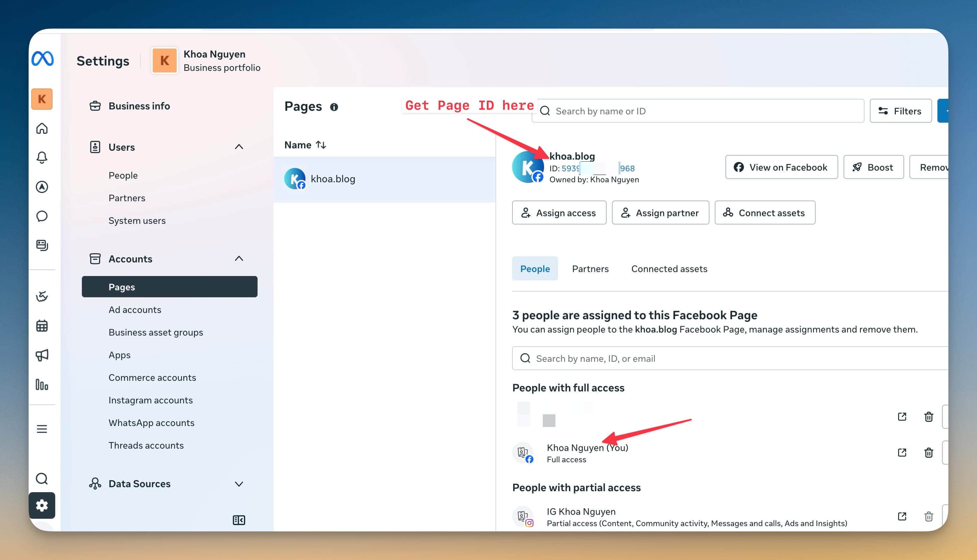Click the Assign partner button
Viewport: 977px width, 560px height.
point(660,213)
